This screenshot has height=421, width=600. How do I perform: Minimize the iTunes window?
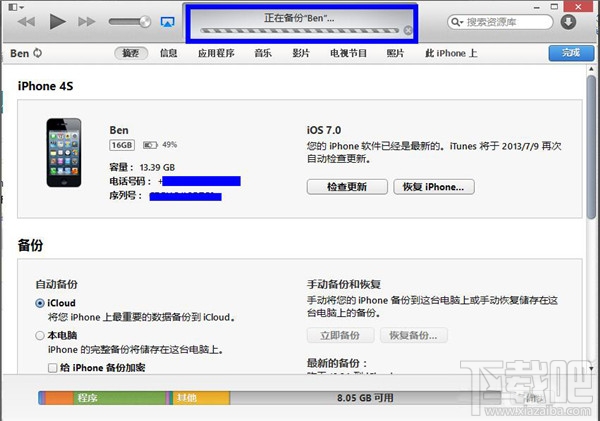[x=537, y=7]
